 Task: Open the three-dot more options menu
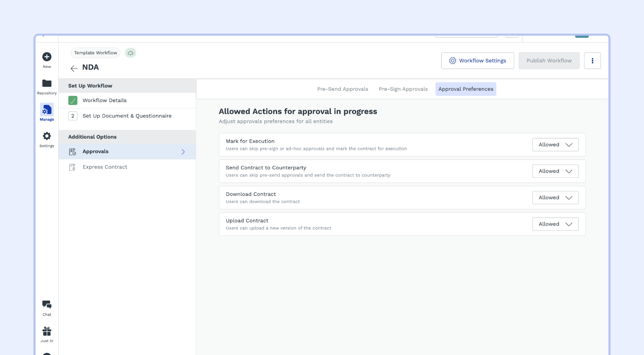point(592,61)
